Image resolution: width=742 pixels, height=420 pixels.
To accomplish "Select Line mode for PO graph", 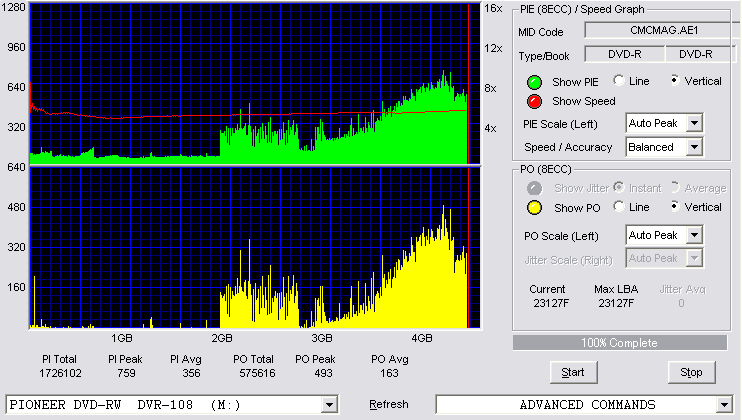I will tap(619, 207).
